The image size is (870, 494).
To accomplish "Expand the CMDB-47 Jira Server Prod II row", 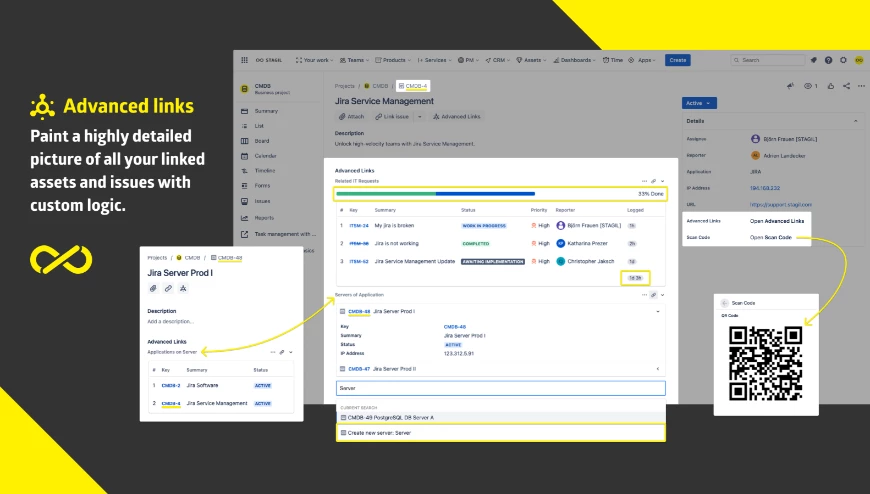I will coord(658,369).
